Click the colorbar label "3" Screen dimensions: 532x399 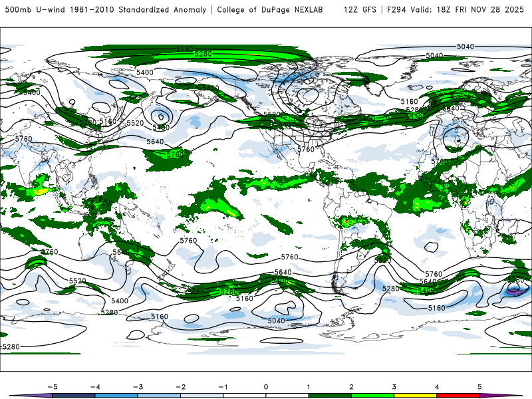[394, 387]
